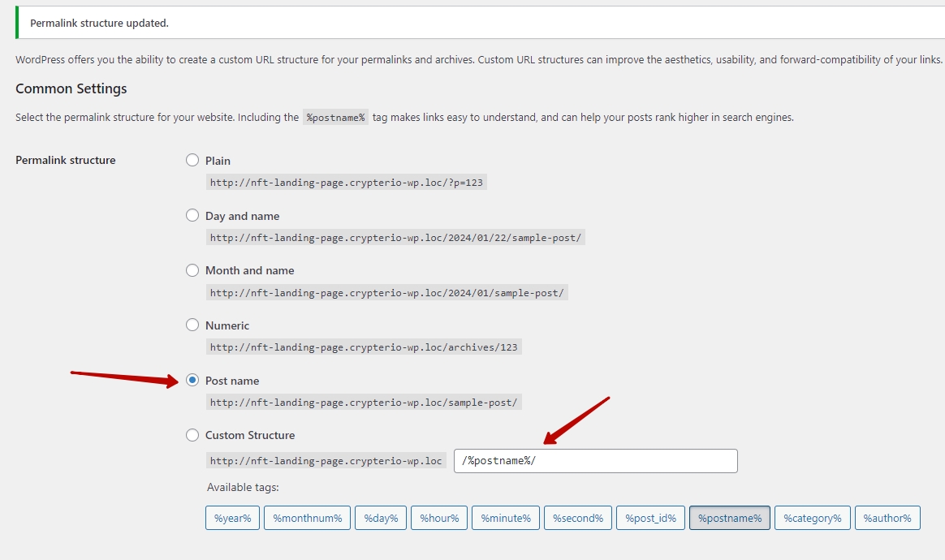Add the %category% tag to structure
This screenshot has height=560, width=945.
click(x=812, y=518)
